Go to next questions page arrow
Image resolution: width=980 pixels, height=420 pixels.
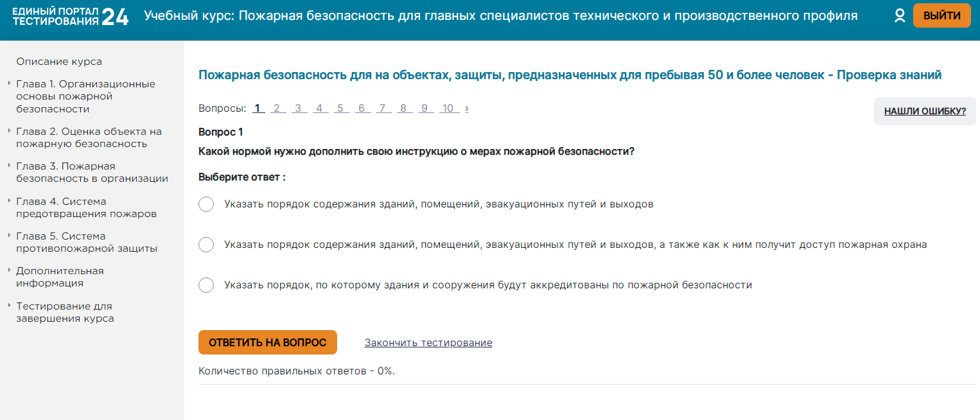466,109
